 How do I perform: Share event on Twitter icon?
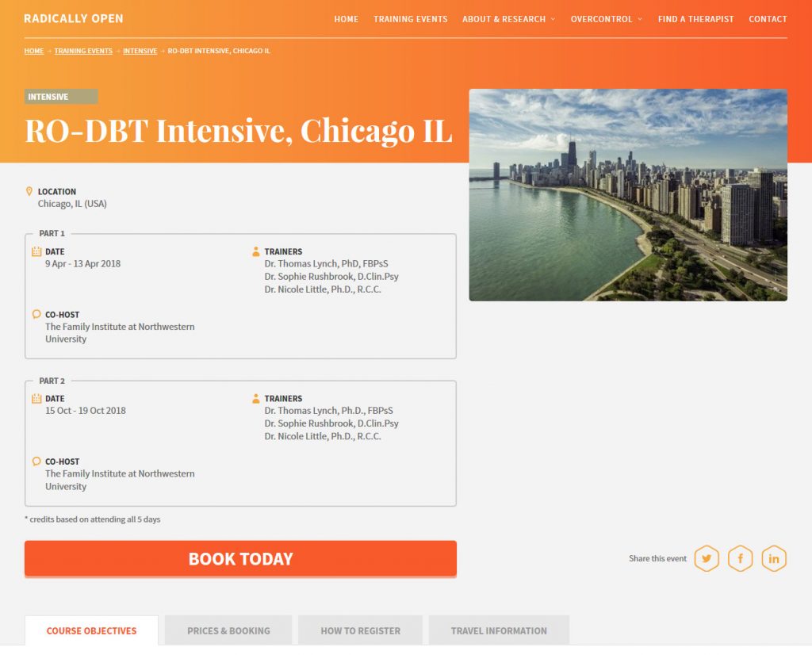[x=707, y=558]
